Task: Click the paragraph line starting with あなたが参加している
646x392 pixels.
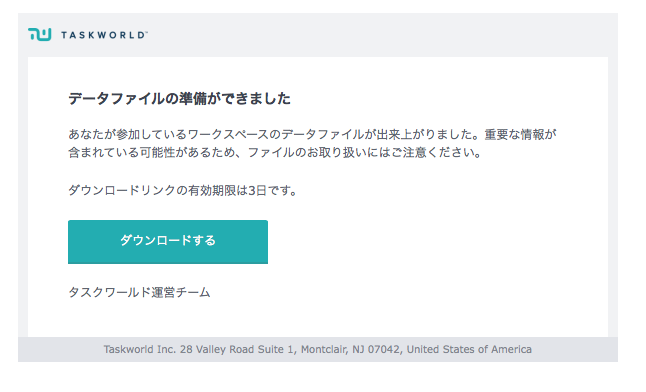Action: point(312,134)
